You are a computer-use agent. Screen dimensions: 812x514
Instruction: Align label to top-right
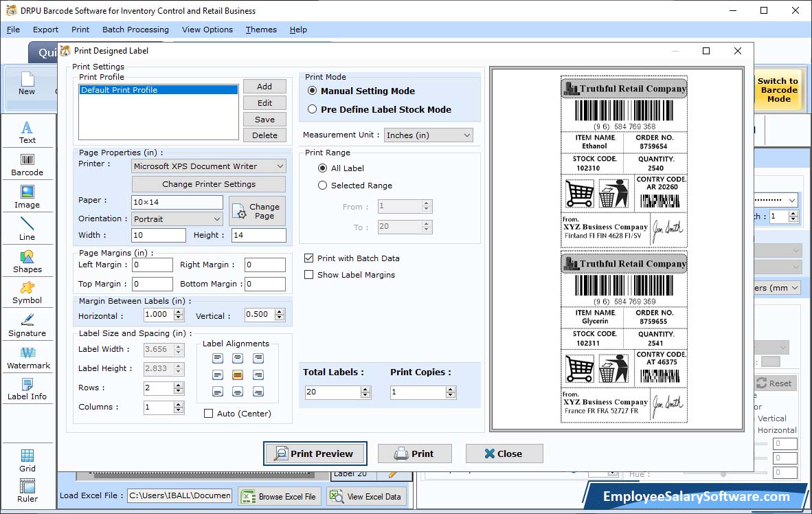(x=258, y=358)
